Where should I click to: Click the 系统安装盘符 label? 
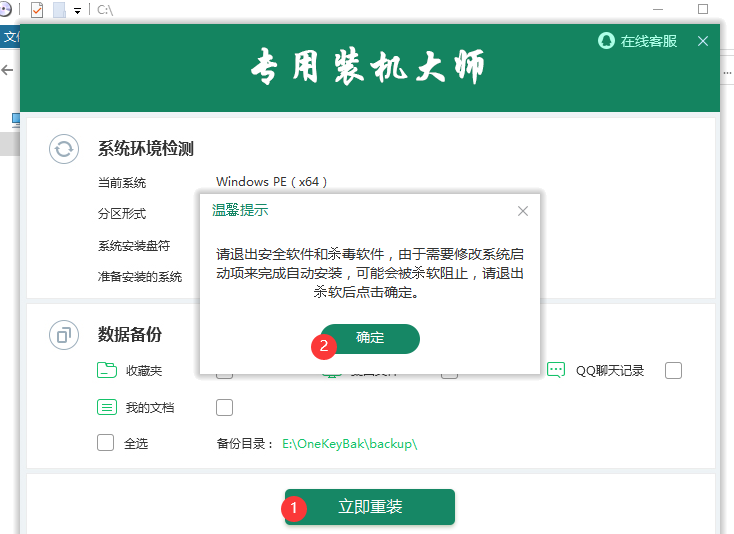pos(134,246)
